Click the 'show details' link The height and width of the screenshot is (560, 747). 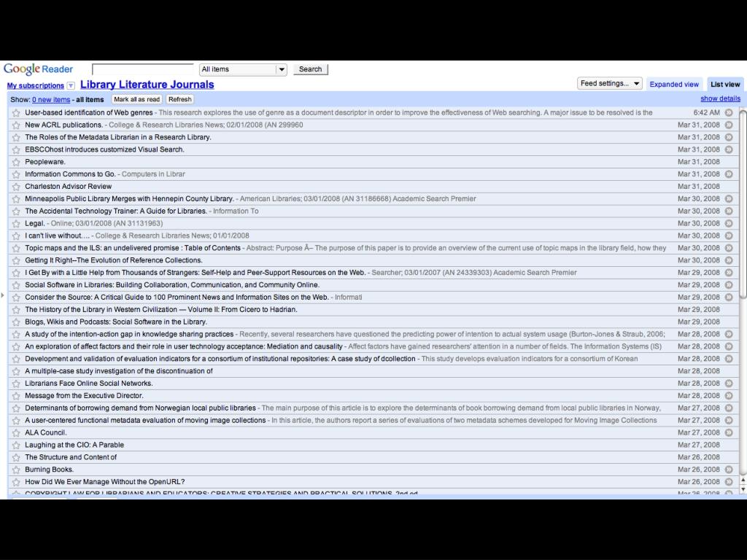coord(720,98)
